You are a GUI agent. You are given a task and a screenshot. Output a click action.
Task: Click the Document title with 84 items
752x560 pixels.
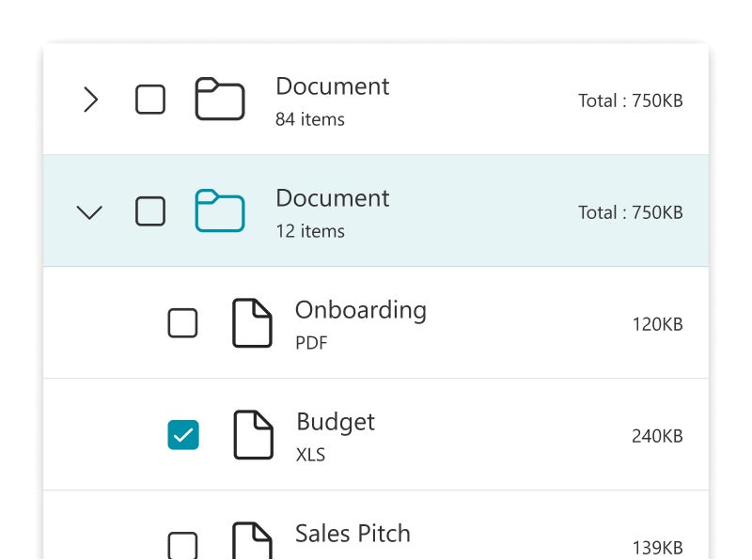coord(332,86)
